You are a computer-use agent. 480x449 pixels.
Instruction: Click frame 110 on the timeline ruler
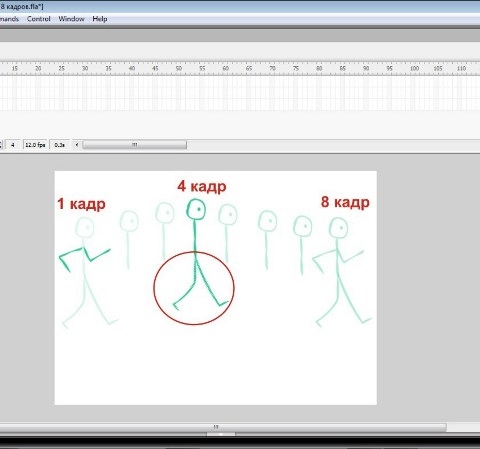(x=461, y=68)
